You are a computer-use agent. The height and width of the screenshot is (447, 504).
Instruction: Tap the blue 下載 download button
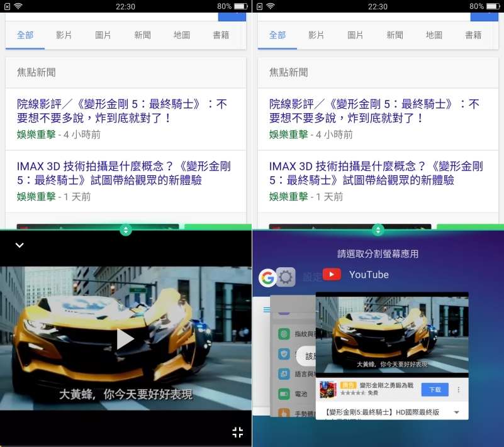click(x=435, y=390)
